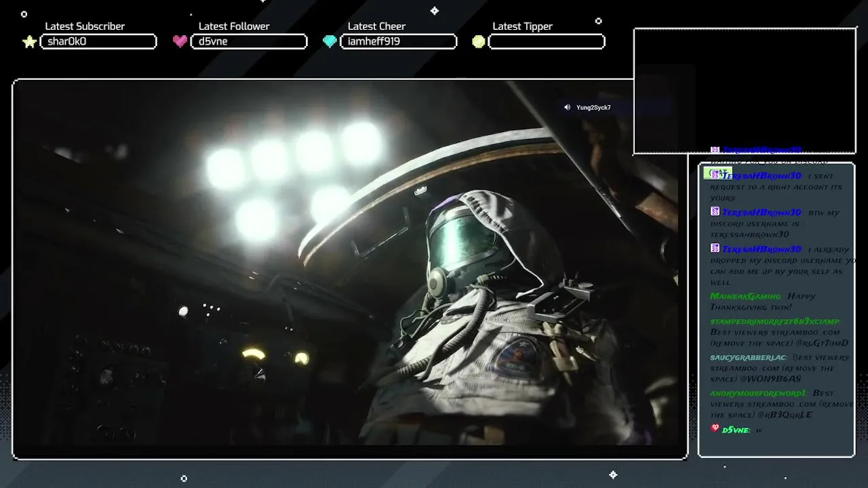868x488 pixels.
Task: Click the Latest Follower pink heart icon
Action: pyautogui.click(x=180, y=41)
